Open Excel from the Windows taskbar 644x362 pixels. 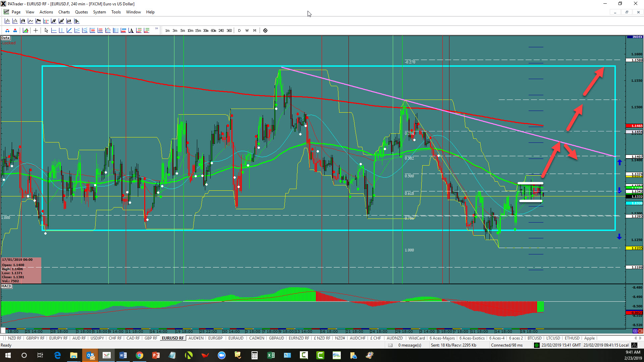coord(271,355)
